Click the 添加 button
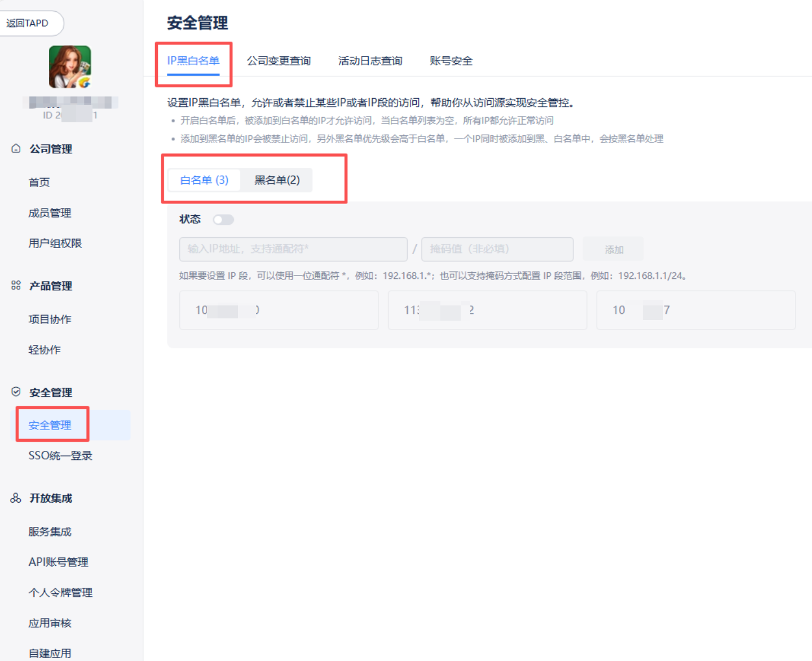Viewport: 812px width, 661px height. point(614,250)
